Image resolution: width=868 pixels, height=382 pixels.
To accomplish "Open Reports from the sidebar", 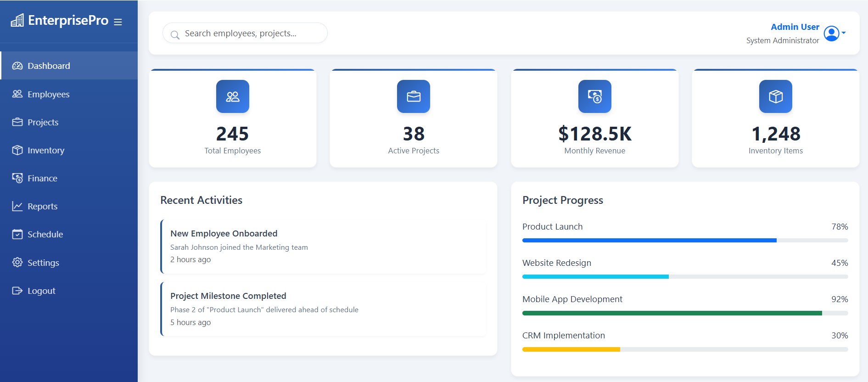I will tap(42, 206).
